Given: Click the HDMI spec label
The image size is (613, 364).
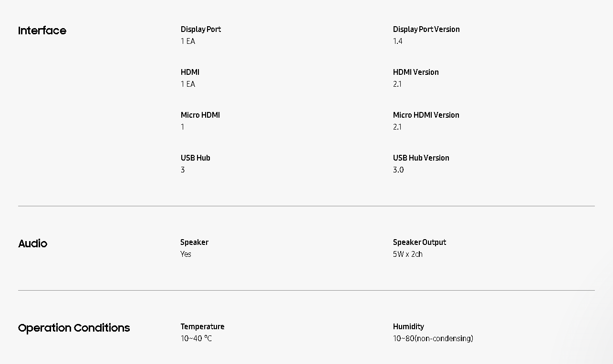Looking at the screenshot, I should point(190,72).
